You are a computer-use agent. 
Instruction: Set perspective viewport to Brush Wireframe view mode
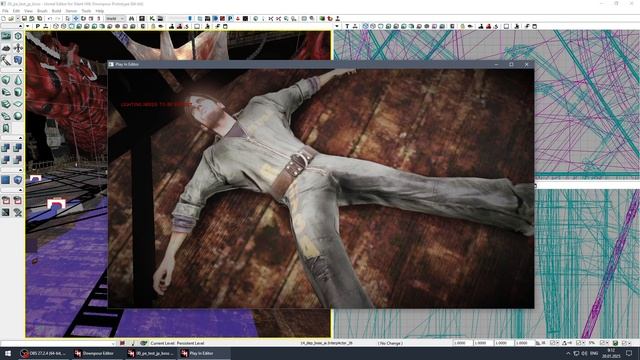[56, 27]
